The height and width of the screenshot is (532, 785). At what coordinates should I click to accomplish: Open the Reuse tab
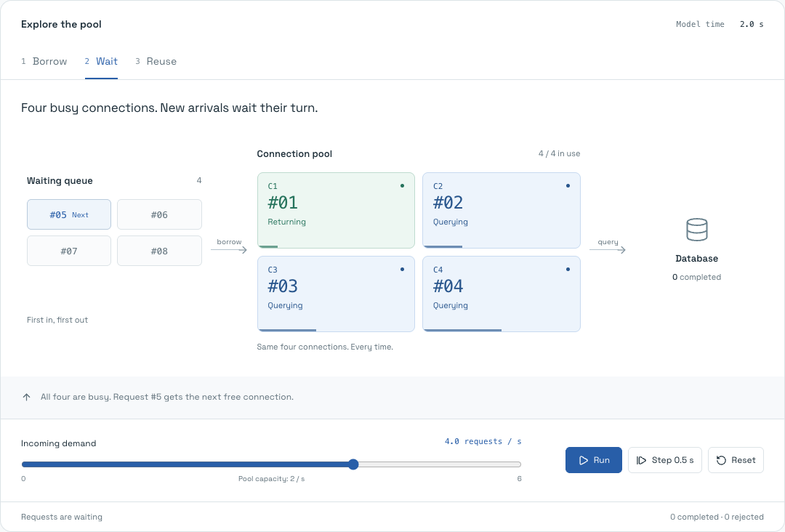[156, 61]
